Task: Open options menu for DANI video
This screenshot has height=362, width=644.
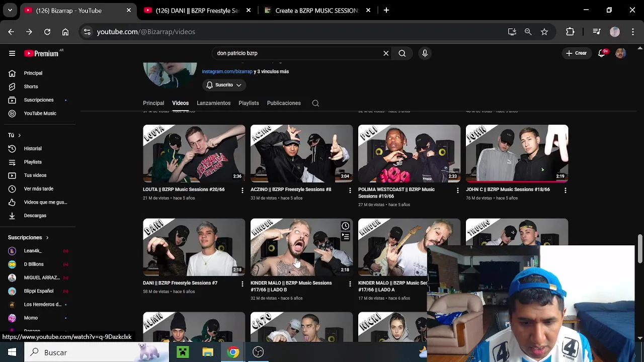Action: [x=243, y=284]
